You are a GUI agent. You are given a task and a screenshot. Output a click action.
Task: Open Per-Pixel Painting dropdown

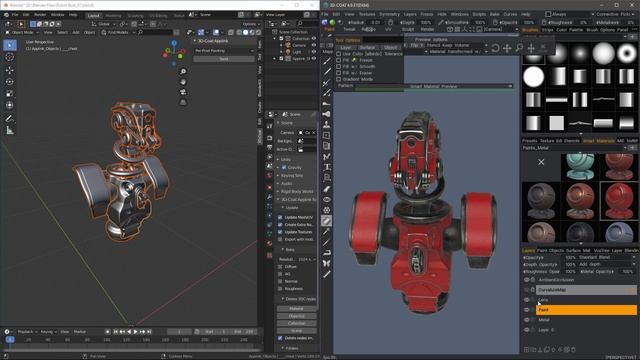224,51
